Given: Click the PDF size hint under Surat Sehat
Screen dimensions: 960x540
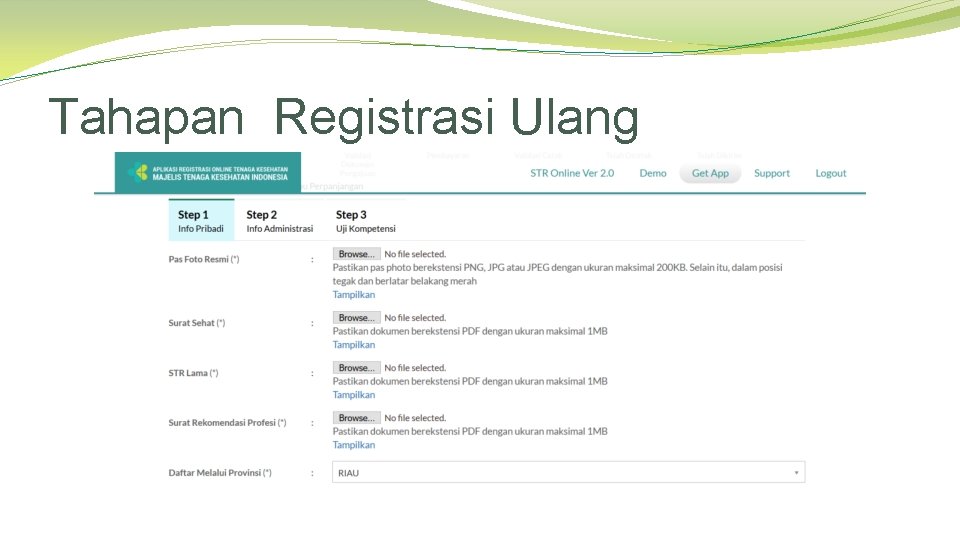Looking at the screenshot, I should (470, 331).
